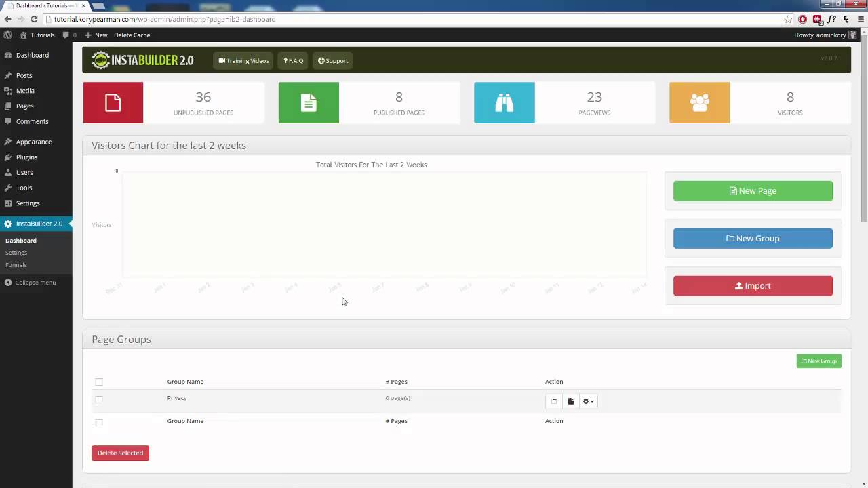Collapse the WordPress sidebar menu
Screen dimensions: 868x488
coord(31,283)
